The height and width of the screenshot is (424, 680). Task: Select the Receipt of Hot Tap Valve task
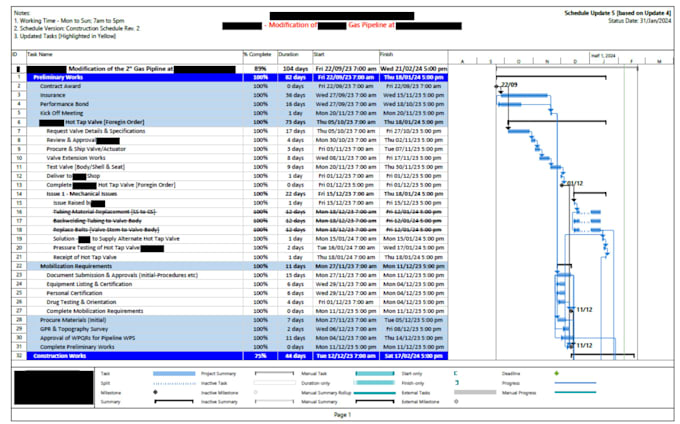[85, 257]
